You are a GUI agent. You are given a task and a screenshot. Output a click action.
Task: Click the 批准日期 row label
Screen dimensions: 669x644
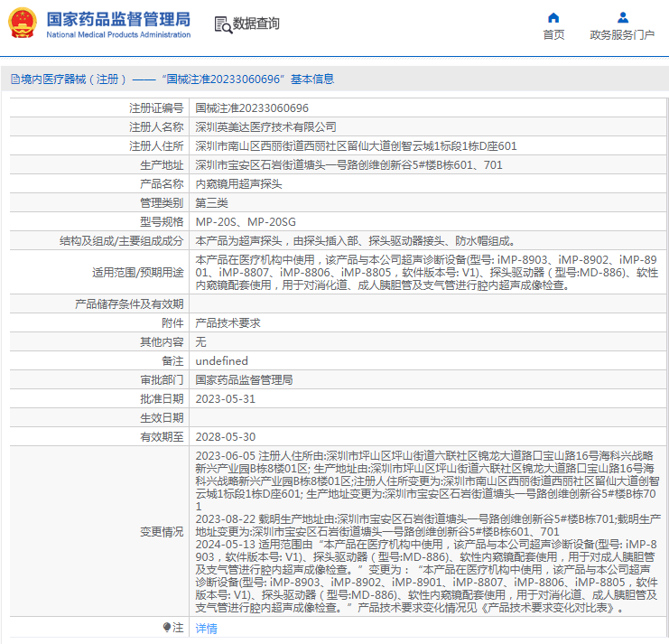[162, 399]
